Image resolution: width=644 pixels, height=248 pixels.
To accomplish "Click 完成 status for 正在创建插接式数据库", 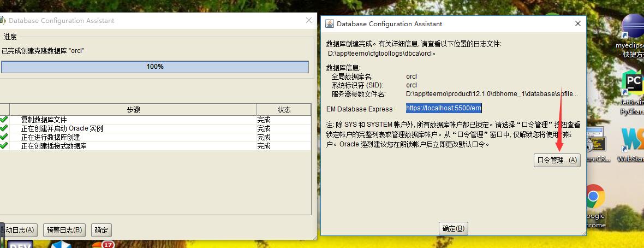I will pyautogui.click(x=264, y=146).
